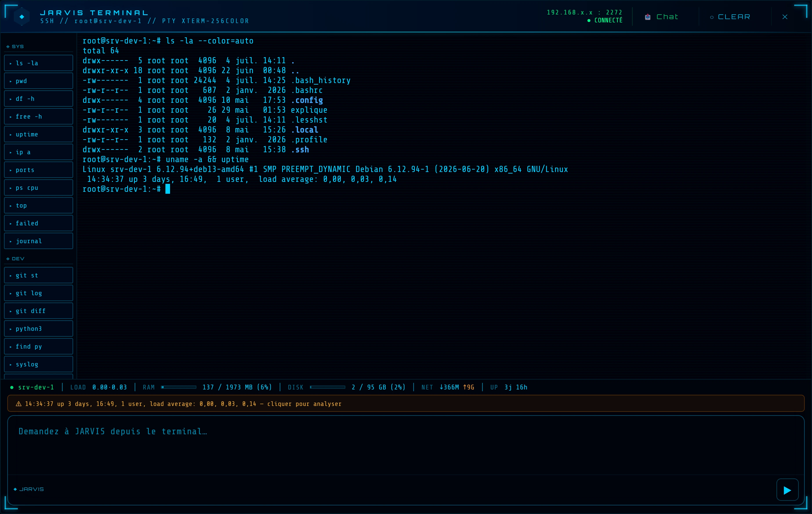Click the RAM usage bar
812x514 pixels.
pyautogui.click(x=179, y=387)
